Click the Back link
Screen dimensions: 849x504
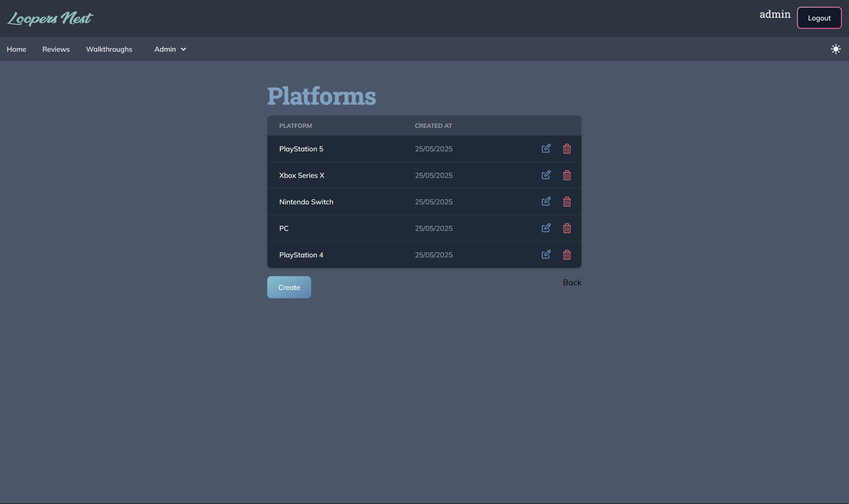[x=572, y=282]
